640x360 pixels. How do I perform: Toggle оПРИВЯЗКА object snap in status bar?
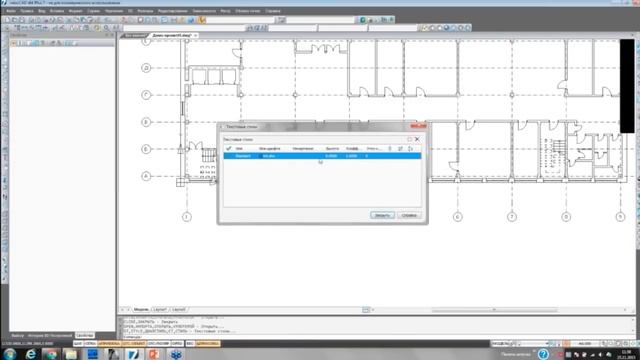pos(109,344)
